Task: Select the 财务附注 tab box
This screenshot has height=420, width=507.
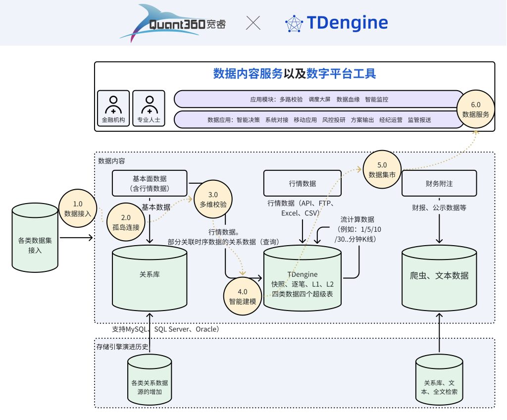Action: [x=439, y=183]
